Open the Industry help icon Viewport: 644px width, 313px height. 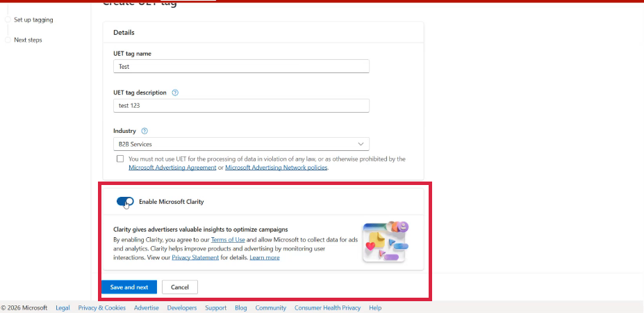(145, 131)
